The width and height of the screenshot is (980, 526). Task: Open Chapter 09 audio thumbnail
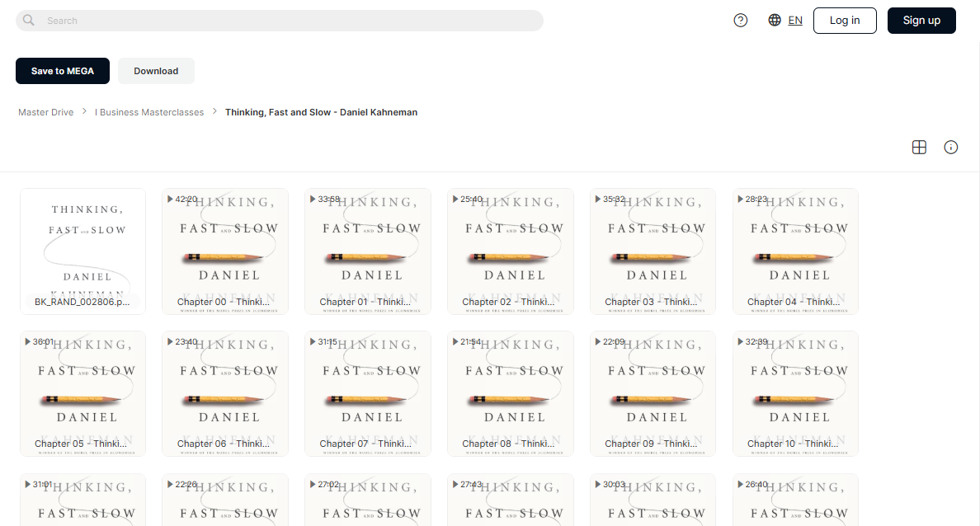[x=653, y=393]
